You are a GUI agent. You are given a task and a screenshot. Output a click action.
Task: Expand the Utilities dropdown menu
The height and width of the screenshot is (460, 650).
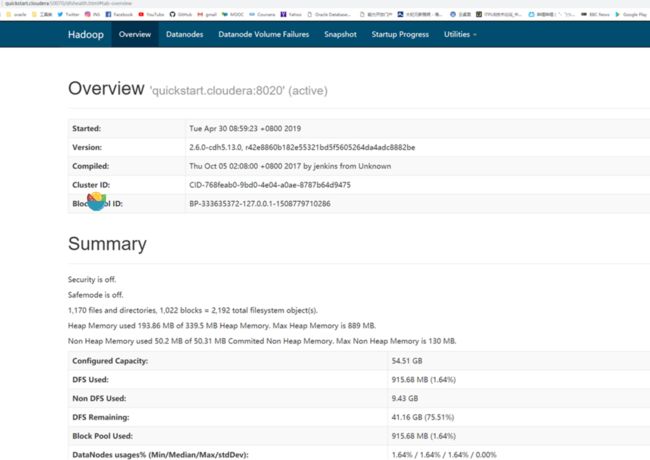(x=460, y=34)
